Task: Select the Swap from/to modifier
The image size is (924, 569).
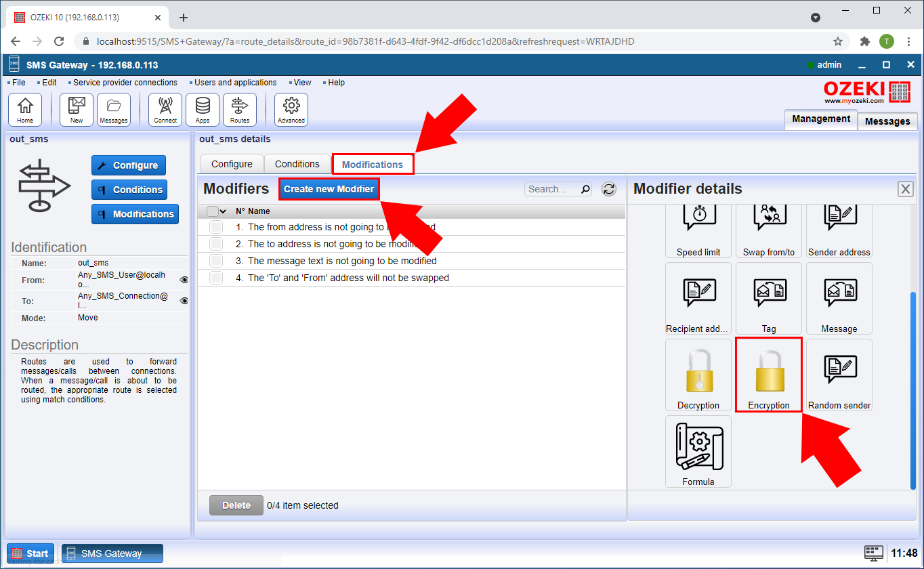Action: tap(769, 230)
